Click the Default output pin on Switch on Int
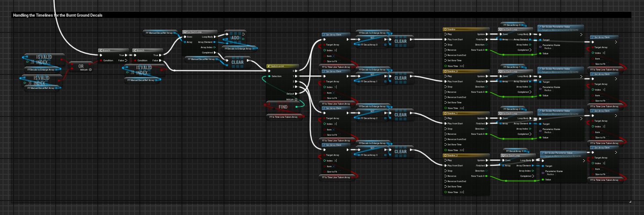This screenshot has height=215, width=644. point(295,93)
